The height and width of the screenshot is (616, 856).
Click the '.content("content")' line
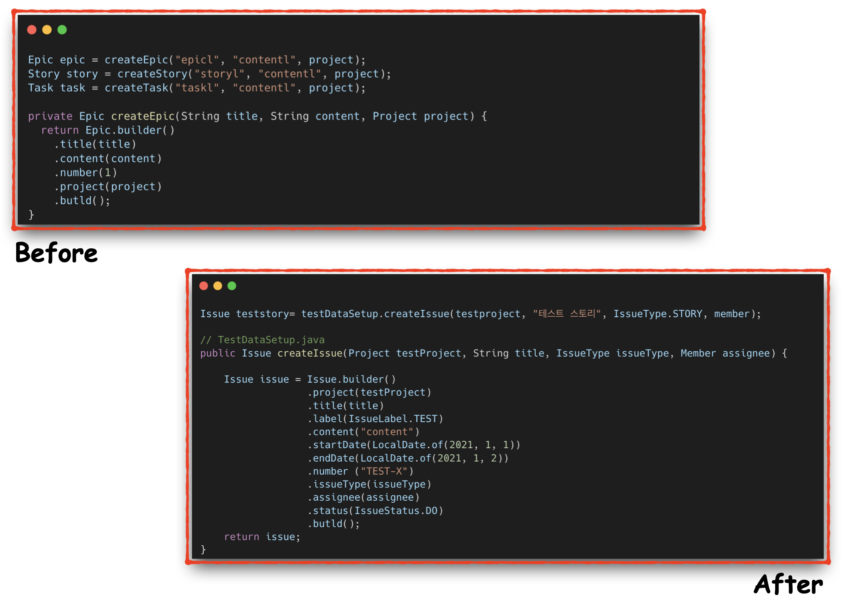[363, 432]
